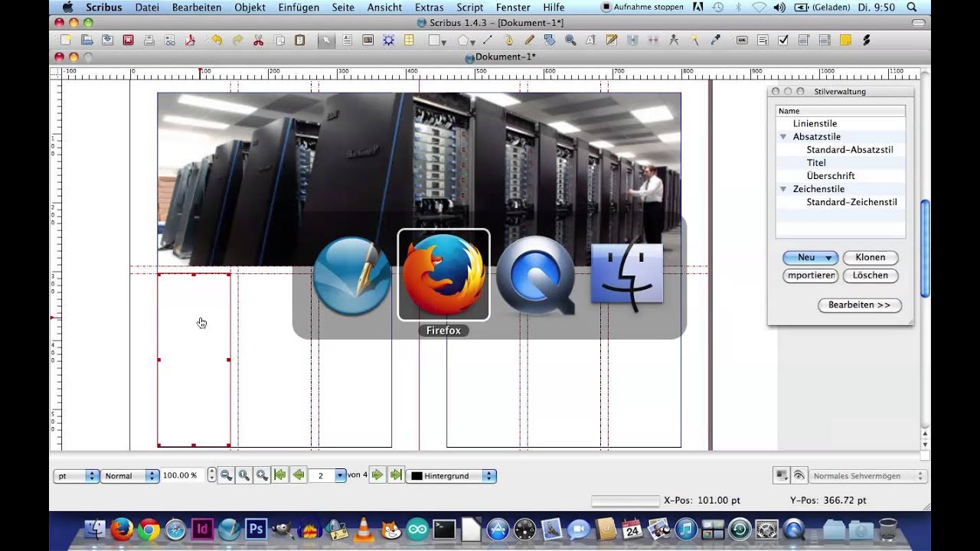This screenshot has height=551, width=980.
Task: Click the Neu button in Stilverwaltung
Action: tap(811, 258)
